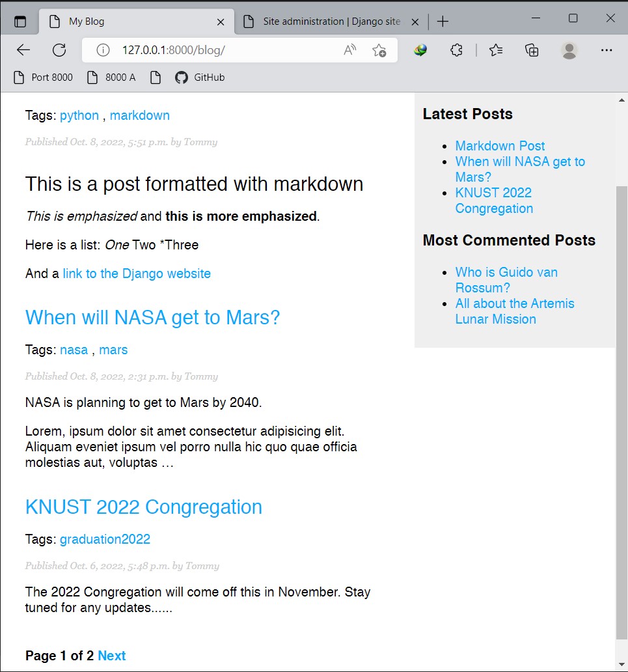Open When will NASA get to Mars post title
The height and width of the screenshot is (672, 628).
[x=152, y=318]
